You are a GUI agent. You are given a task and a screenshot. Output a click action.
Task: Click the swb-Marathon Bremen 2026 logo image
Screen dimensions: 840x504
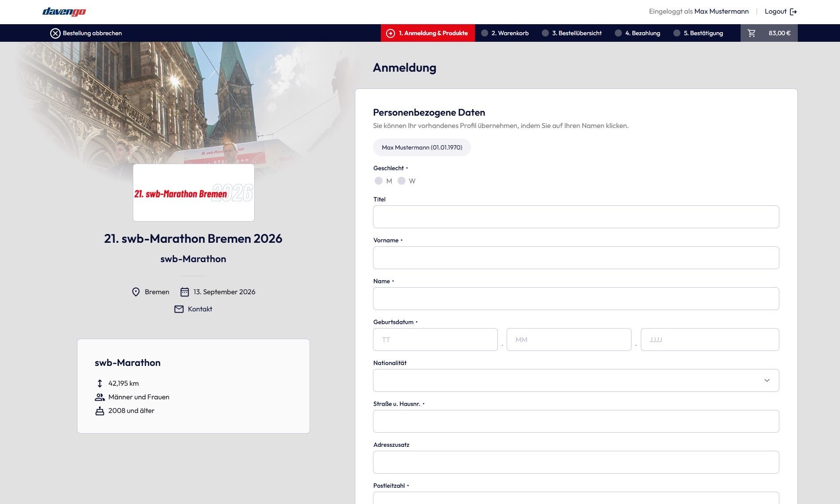194,193
